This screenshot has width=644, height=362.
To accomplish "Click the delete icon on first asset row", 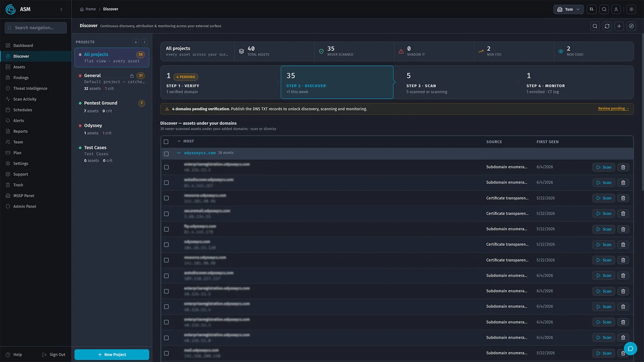I will pyautogui.click(x=623, y=167).
